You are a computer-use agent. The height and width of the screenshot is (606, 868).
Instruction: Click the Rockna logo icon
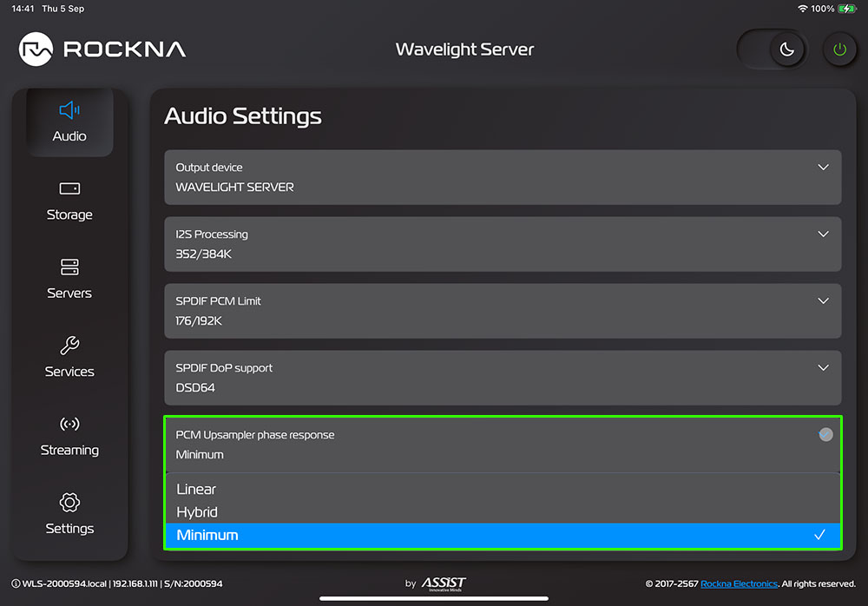pos(37,49)
